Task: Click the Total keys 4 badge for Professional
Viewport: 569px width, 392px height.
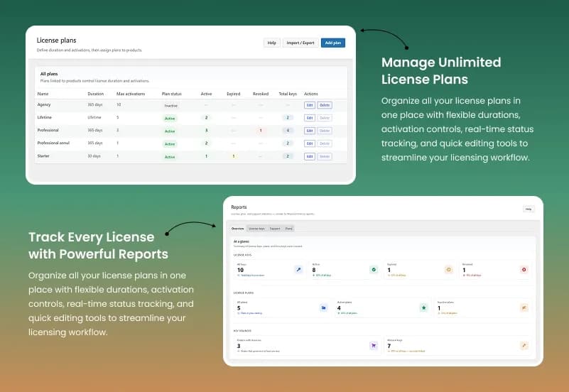Action: (288, 131)
